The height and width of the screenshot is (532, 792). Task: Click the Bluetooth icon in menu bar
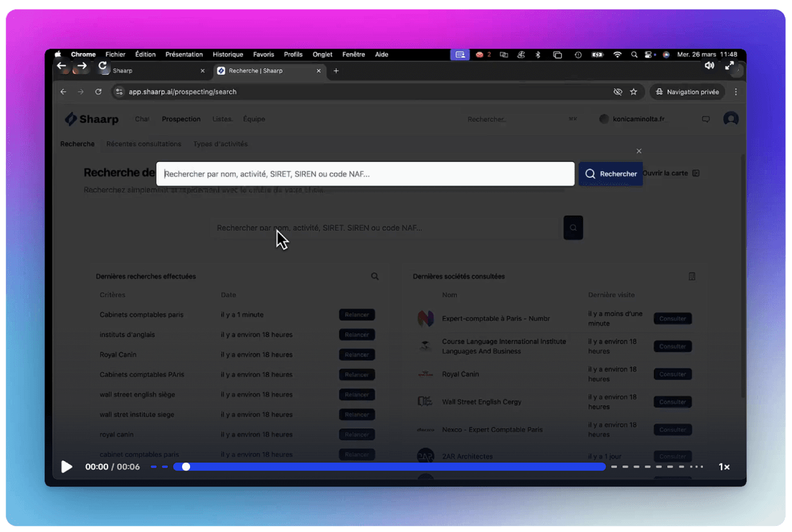[538, 54]
